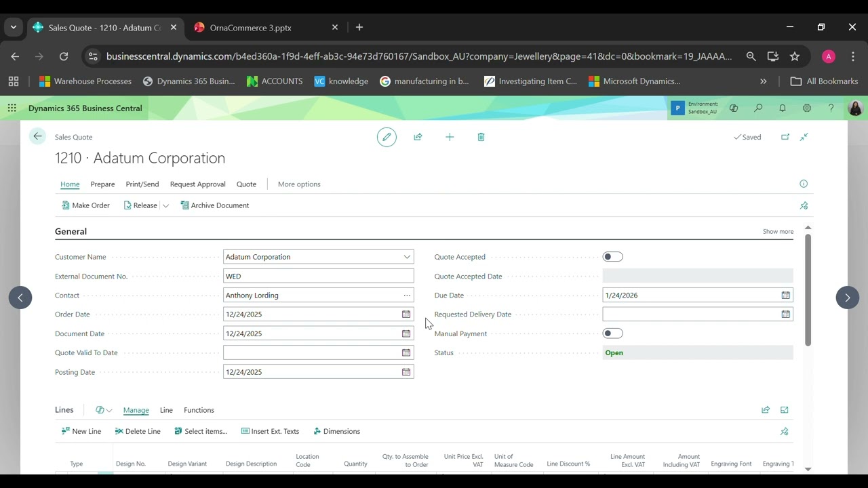
Task: Open the Print/Send menu
Action: coord(142,184)
